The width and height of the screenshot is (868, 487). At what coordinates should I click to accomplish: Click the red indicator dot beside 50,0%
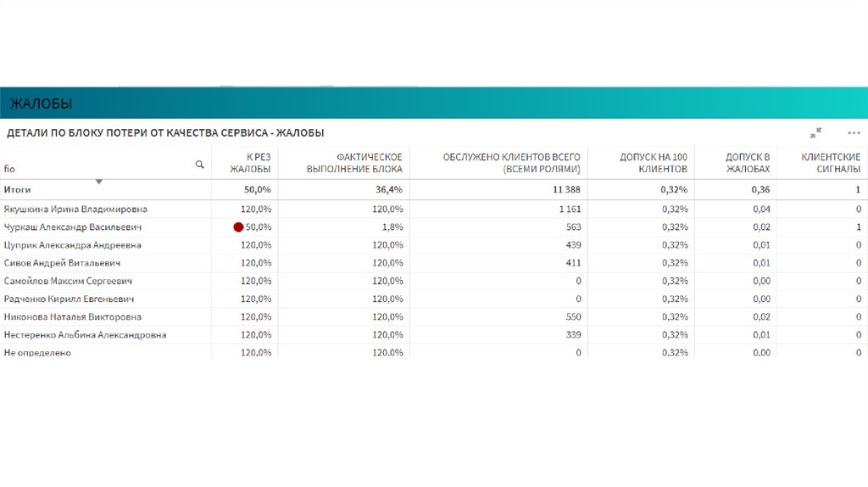238,227
